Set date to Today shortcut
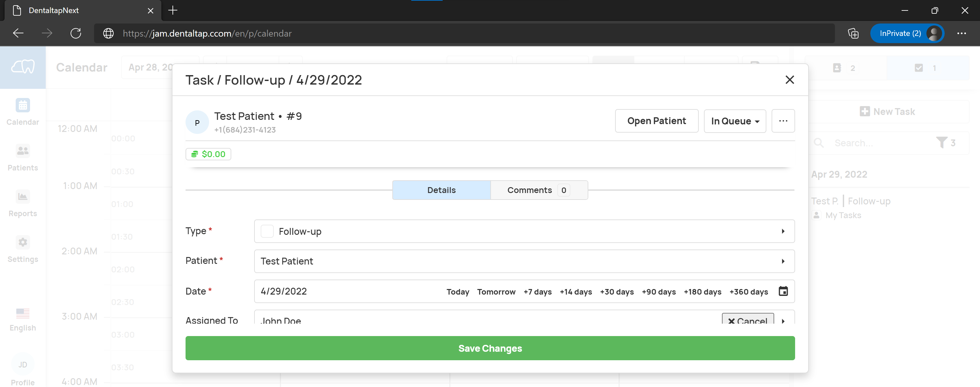This screenshot has height=387, width=980. 458,292
